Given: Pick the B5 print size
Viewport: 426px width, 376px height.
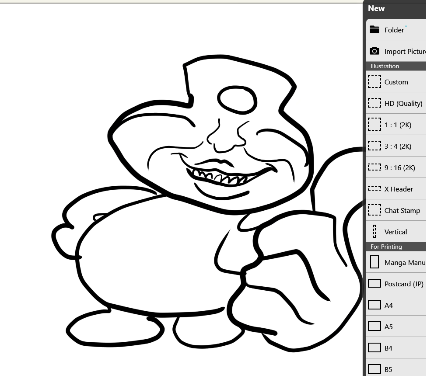Looking at the screenshot, I should (x=396, y=367).
